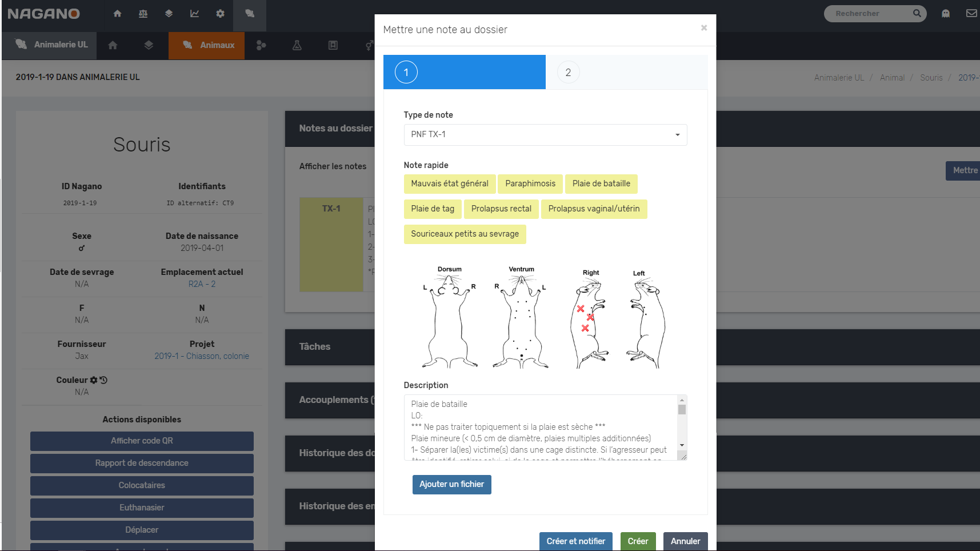Select the Animaux tab

coord(206,45)
